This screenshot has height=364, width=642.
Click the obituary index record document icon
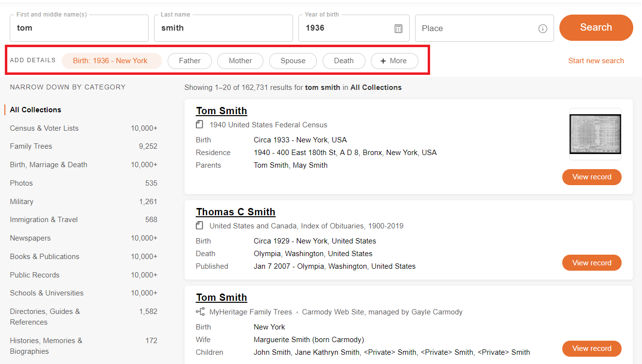point(199,226)
